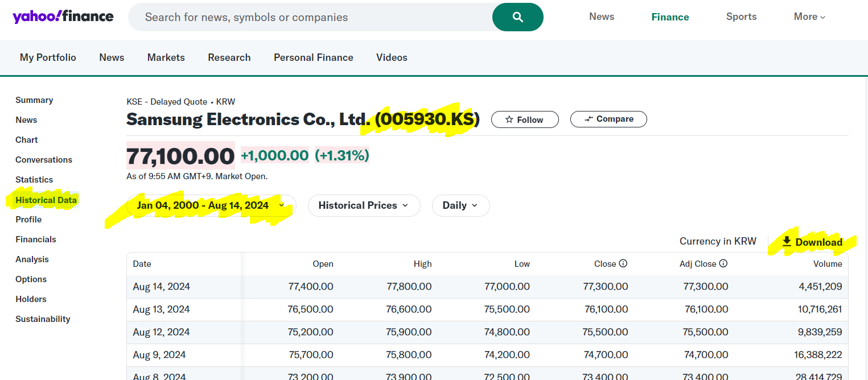The height and width of the screenshot is (380, 868).
Task: Select Profile in the sidebar
Action: pos(28,220)
